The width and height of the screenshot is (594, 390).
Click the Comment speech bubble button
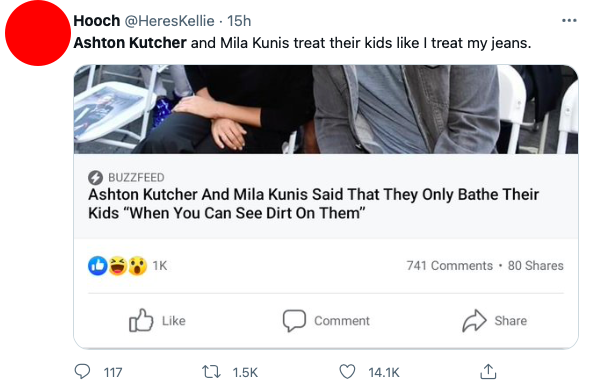326,321
